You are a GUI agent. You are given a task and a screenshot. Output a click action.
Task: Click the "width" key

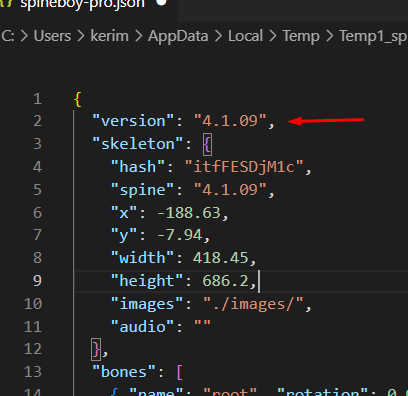coord(142,258)
